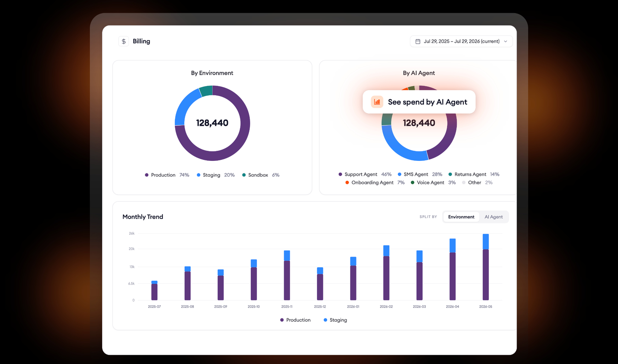This screenshot has height=364, width=618.
Task: Click the SMS Agent legend entry
Action: 420,174
